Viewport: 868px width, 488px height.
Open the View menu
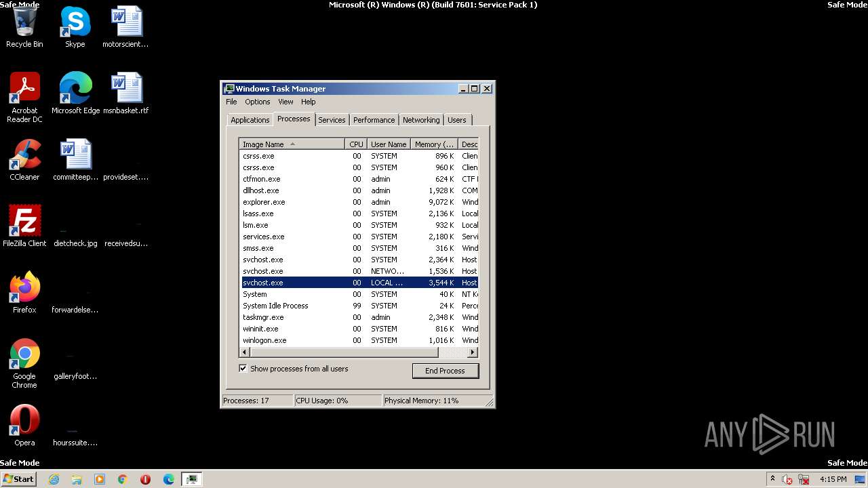[285, 102]
